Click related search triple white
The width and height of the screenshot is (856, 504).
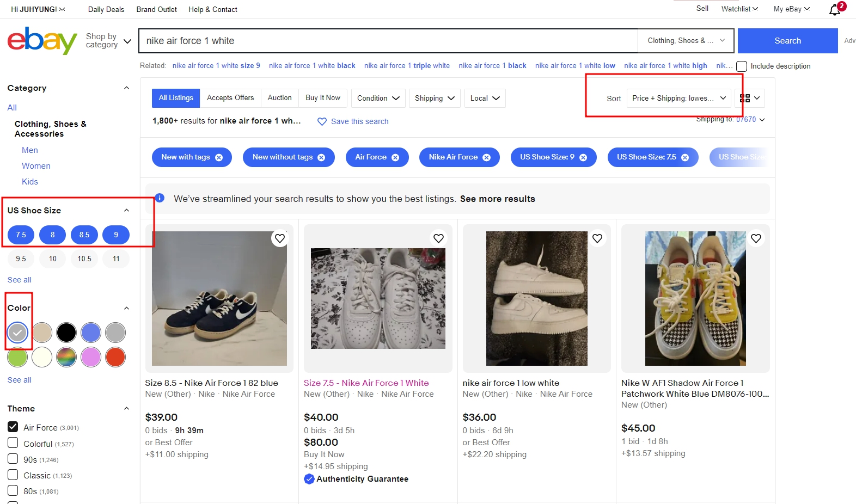407,66
